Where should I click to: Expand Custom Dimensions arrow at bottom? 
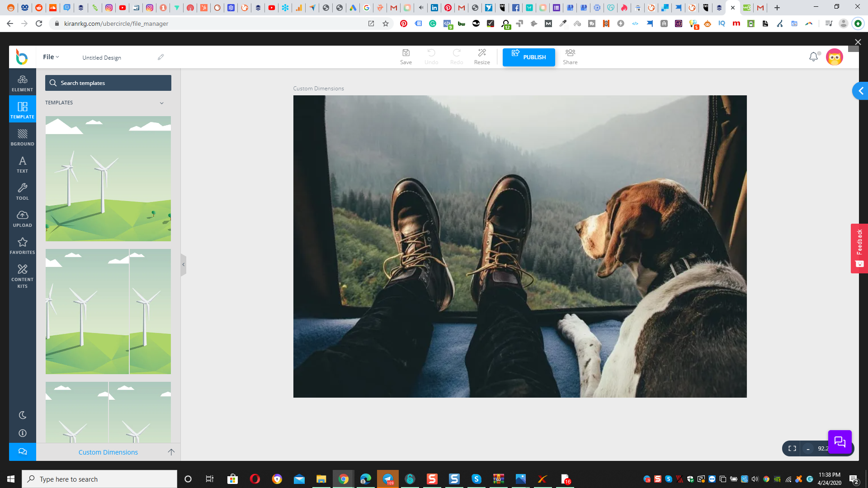click(171, 452)
